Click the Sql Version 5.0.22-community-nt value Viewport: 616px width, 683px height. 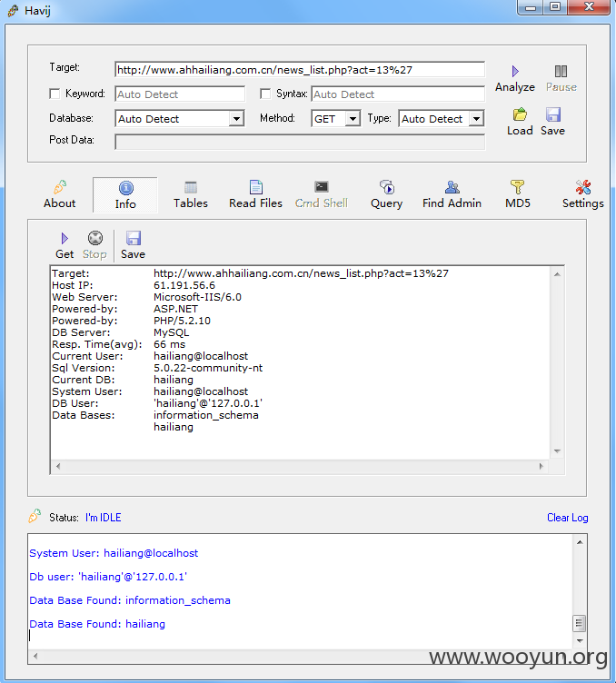click(x=208, y=368)
